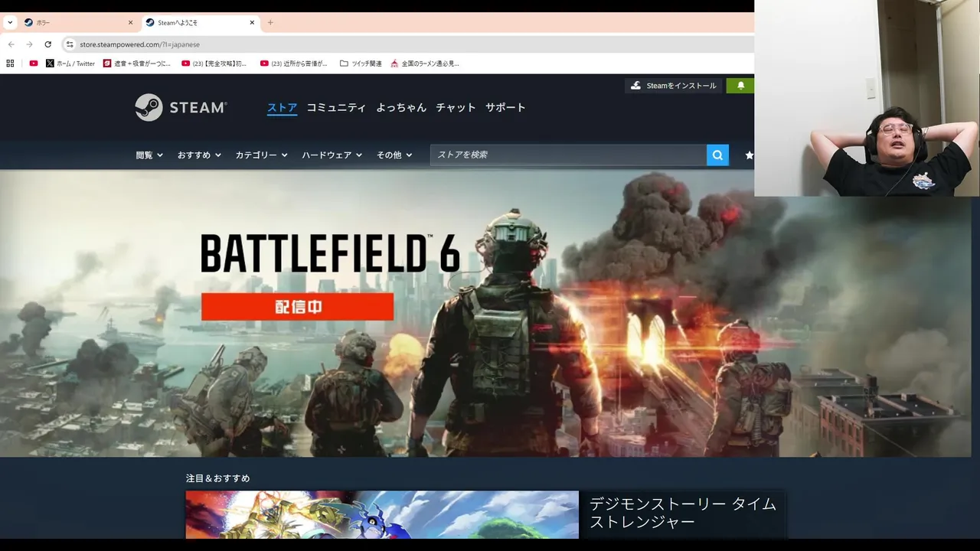Open the サポート menu item
This screenshot has height=551, width=980.
pos(505,108)
